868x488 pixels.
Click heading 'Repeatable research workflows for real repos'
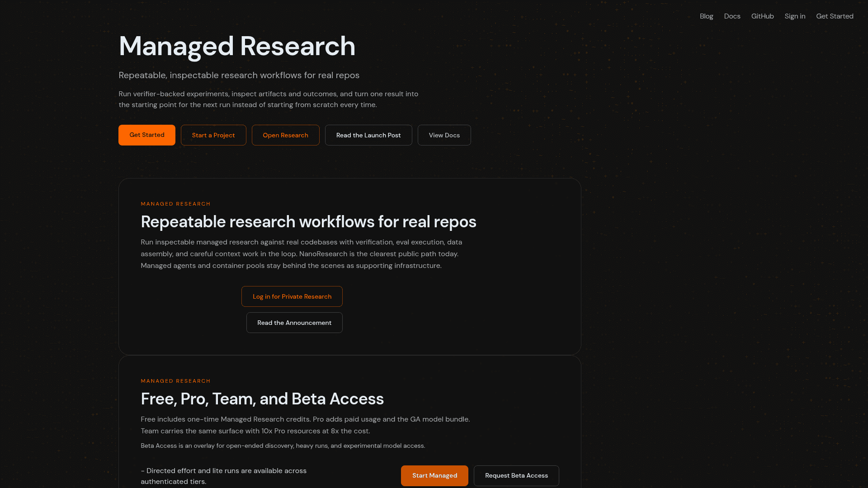309,222
